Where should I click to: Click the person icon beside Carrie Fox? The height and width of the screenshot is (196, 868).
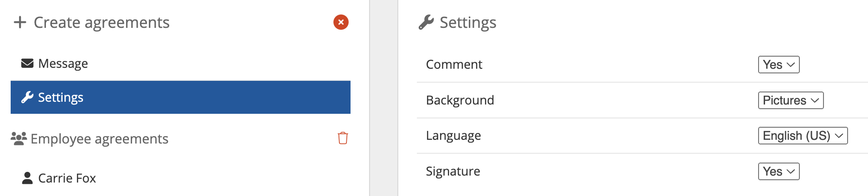point(27,178)
